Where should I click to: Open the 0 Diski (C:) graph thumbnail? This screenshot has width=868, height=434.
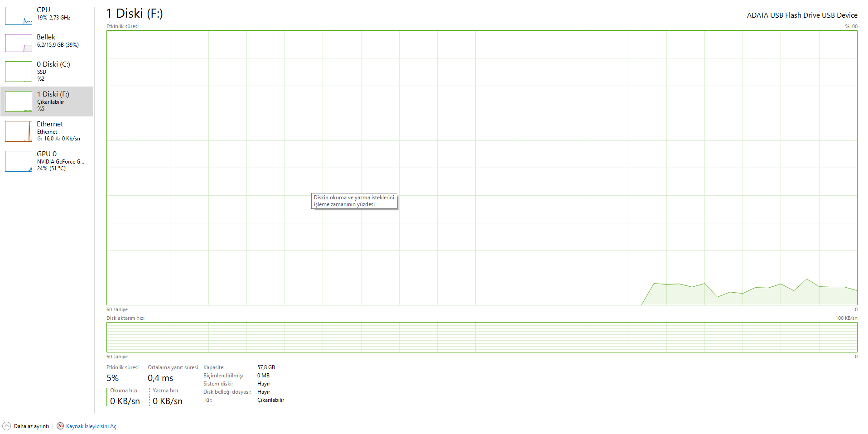click(x=19, y=72)
